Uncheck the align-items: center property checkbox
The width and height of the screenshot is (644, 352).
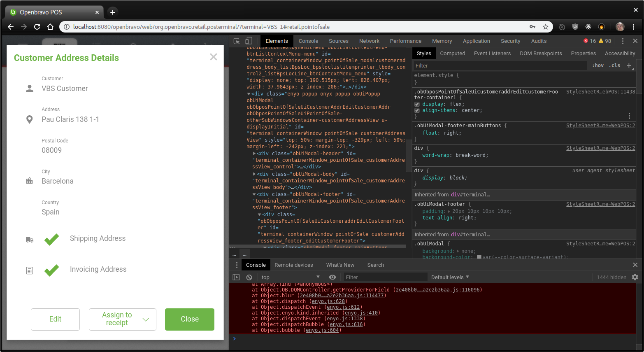[x=417, y=110]
